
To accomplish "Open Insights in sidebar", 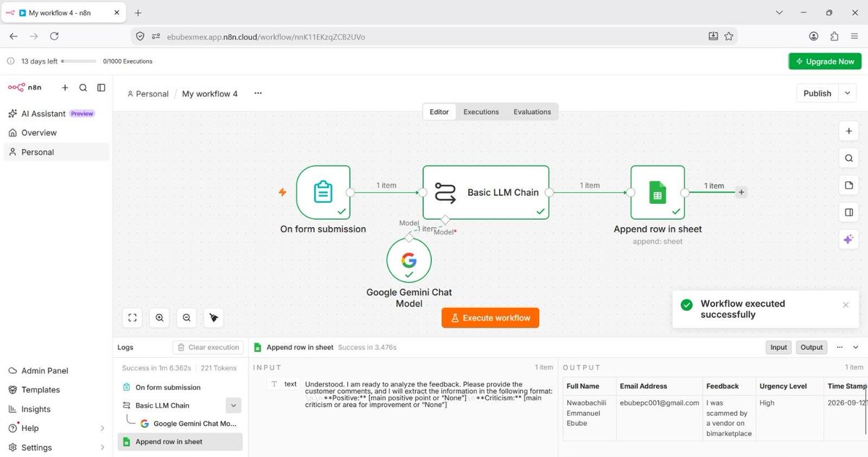I will click(56, 409).
